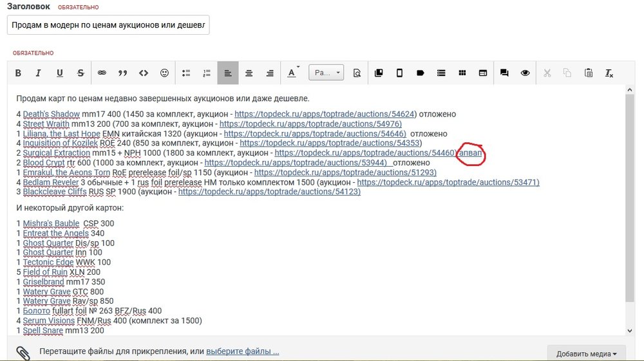644x361 pixels.
Task: Insert a numbered list
Action: pyautogui.click(x=207, y=73)
